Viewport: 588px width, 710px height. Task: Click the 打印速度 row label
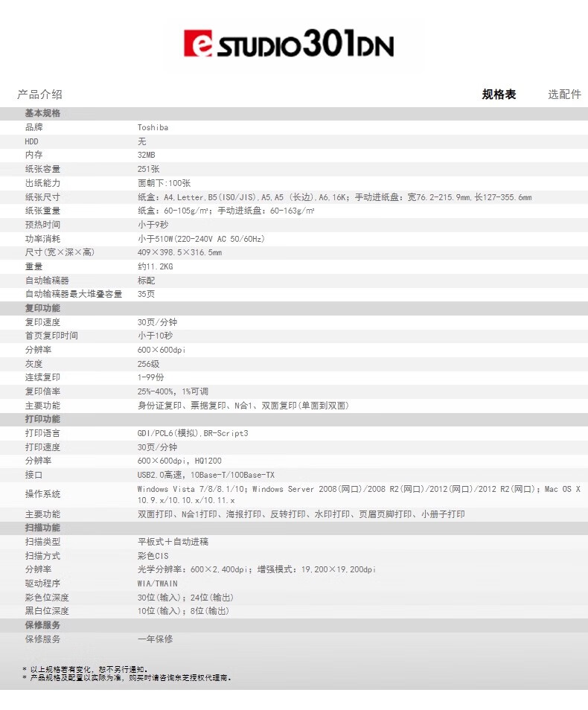pos(42,447)
